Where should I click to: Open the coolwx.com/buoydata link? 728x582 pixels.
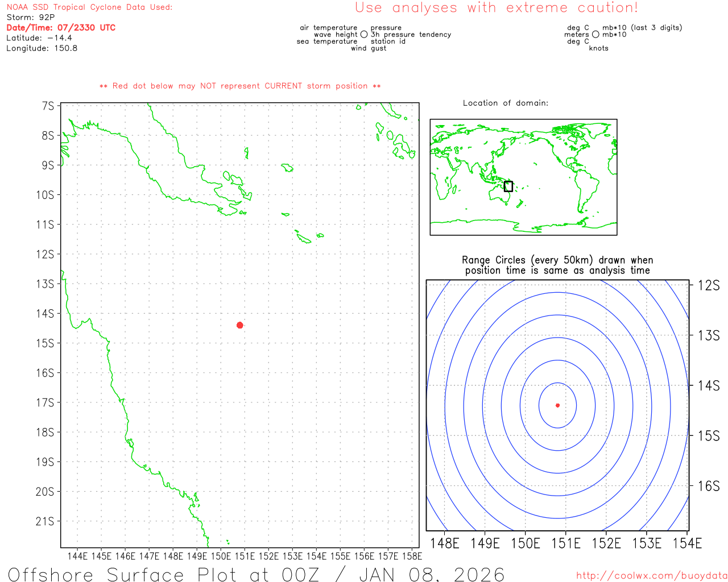pyautogui.click(x=652, y=576)
